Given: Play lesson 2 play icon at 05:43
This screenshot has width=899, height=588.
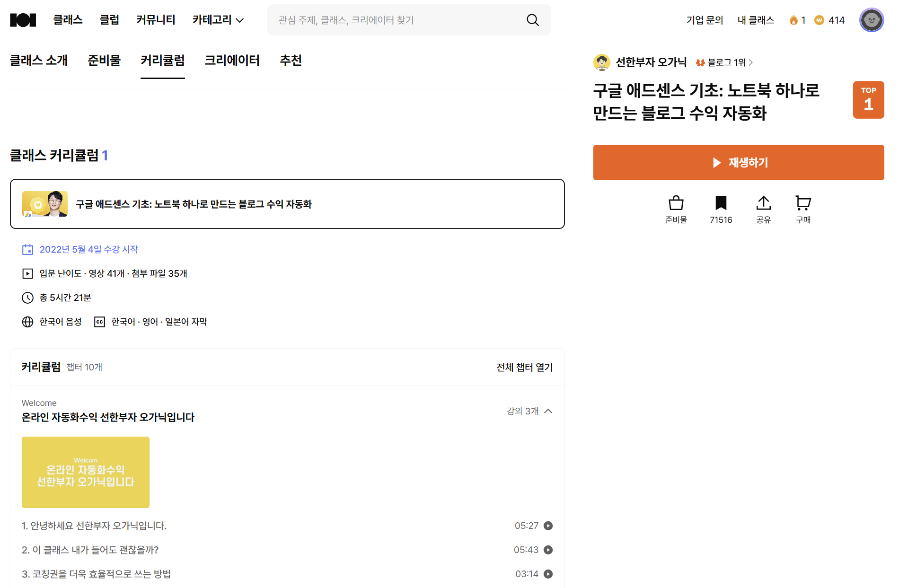Looking at the screenshot, I should click(x=548, y=550).
